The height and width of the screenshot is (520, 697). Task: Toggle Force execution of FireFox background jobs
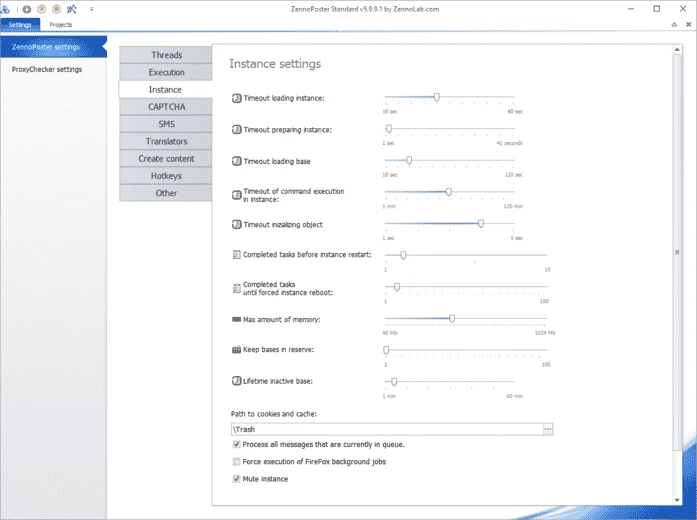pos(236,461)
